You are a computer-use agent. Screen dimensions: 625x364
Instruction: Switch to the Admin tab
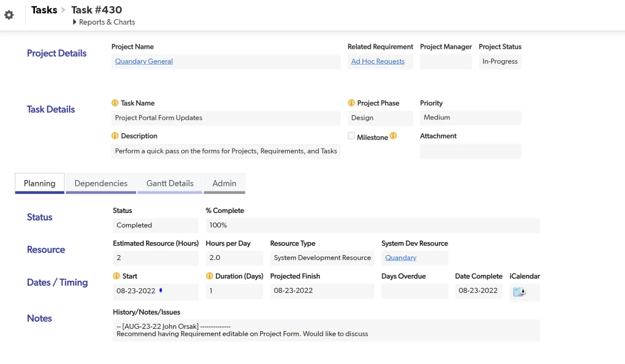224,183
